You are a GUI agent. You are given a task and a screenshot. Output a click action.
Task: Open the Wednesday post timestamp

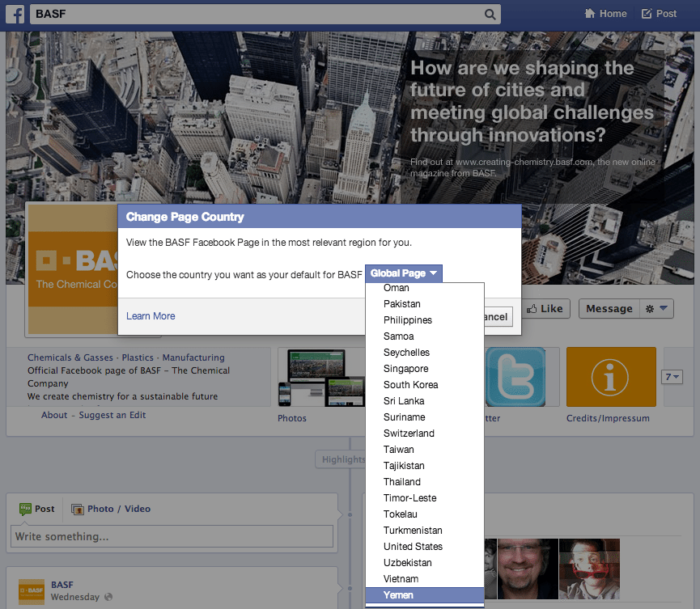[75, 597]
